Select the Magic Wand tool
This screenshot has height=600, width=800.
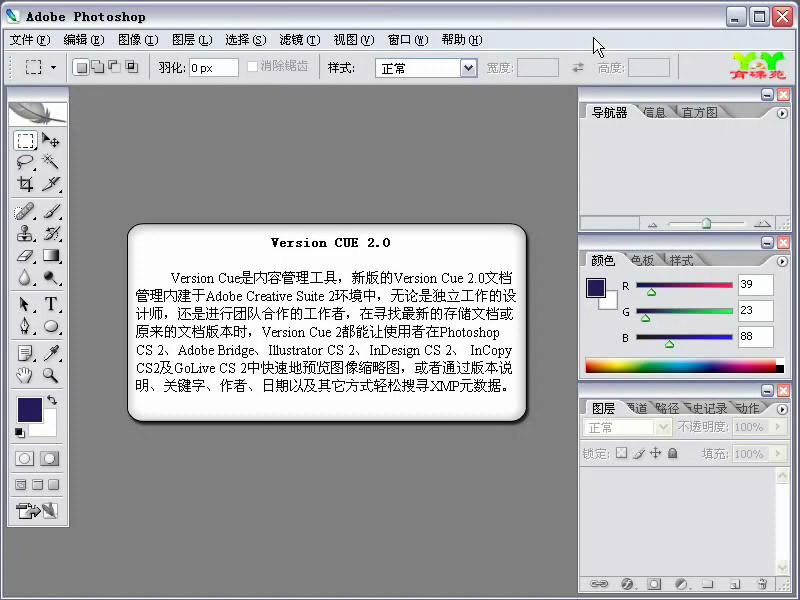click(x=51, y=162)
